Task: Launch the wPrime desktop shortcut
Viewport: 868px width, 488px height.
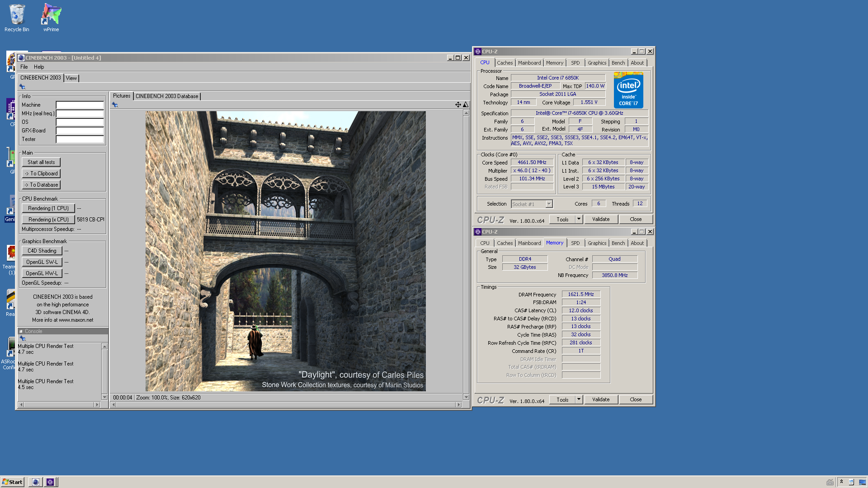Action: (51, 18)
